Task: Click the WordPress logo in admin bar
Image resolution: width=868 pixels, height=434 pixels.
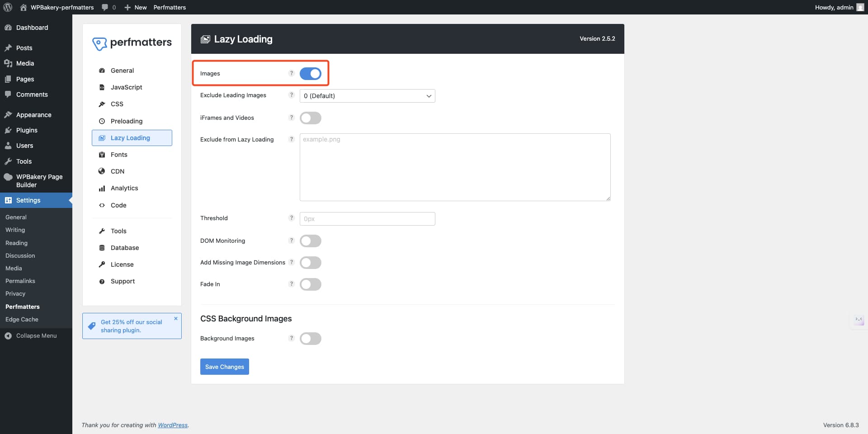Action: [x=8, y=7]
